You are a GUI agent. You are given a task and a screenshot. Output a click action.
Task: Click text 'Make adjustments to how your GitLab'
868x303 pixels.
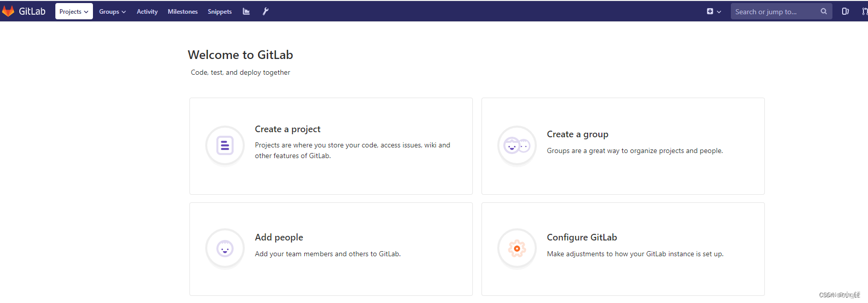[635, 254]
